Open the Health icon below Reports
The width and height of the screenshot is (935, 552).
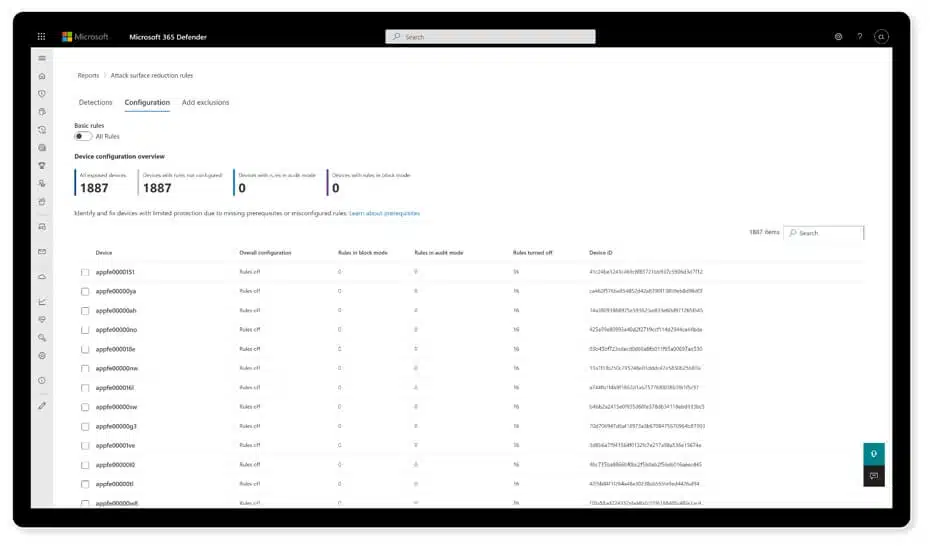(x=42, y=320)
